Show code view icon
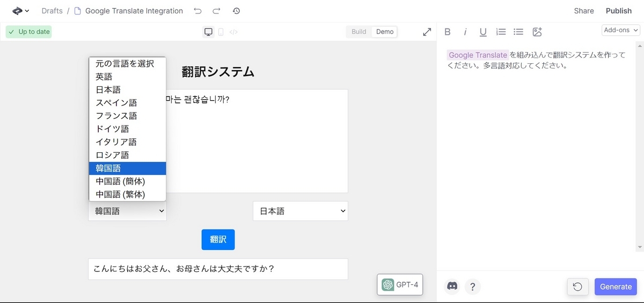644x303 pixels. [x=233, y=32]
